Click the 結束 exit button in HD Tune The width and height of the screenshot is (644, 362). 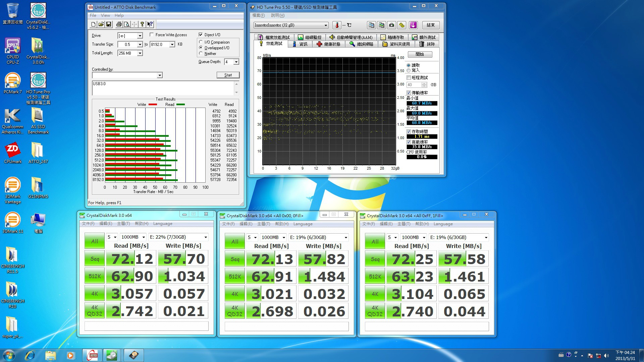tap(431, 25)
